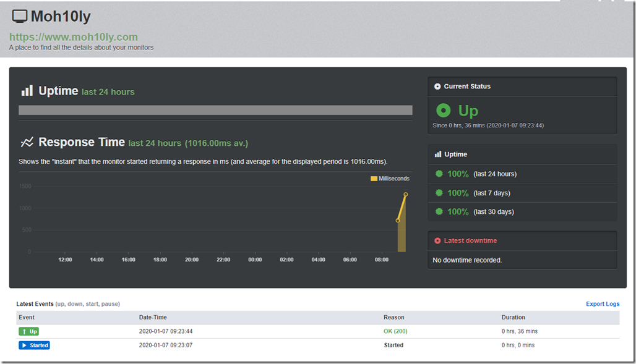636x364 pixels.
Task: Click the OK (200) reason text
Action: click(395, 331)
